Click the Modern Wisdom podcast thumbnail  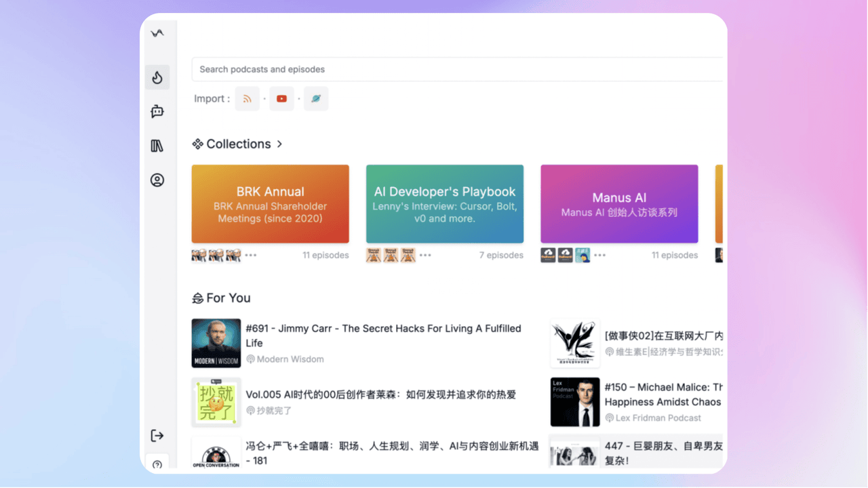[x=216, y=343]
